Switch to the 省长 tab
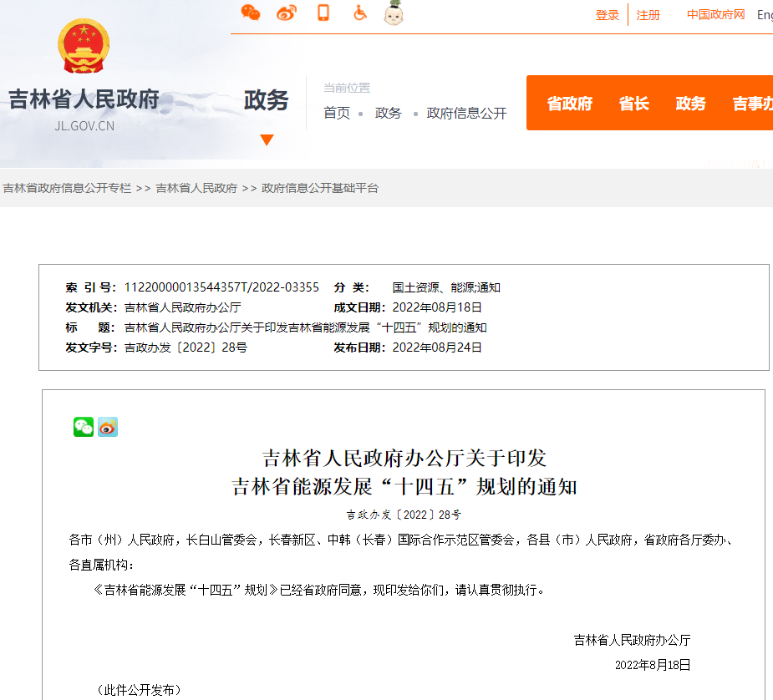This screenshot has width=773, height=700. coord(634,104)
